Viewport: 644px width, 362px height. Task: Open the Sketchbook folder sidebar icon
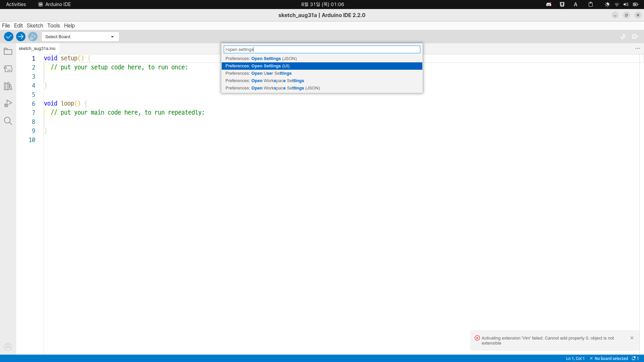coord(8,52)
